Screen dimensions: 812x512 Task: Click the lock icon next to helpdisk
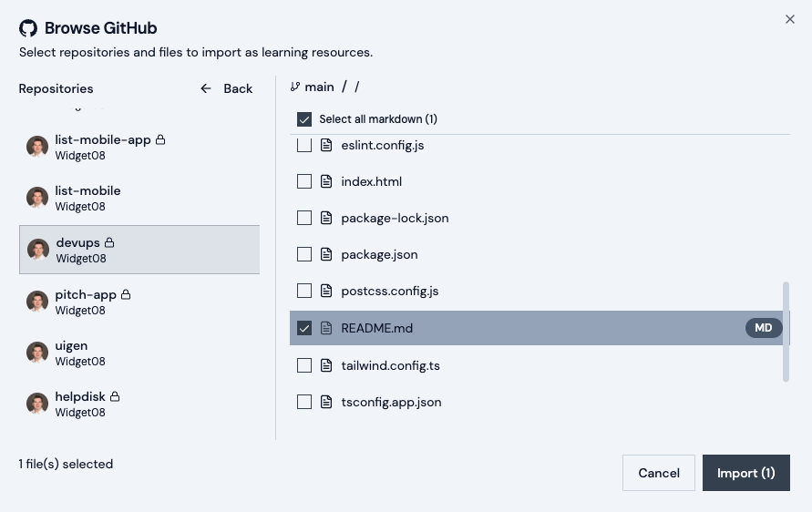coord(115,397)
